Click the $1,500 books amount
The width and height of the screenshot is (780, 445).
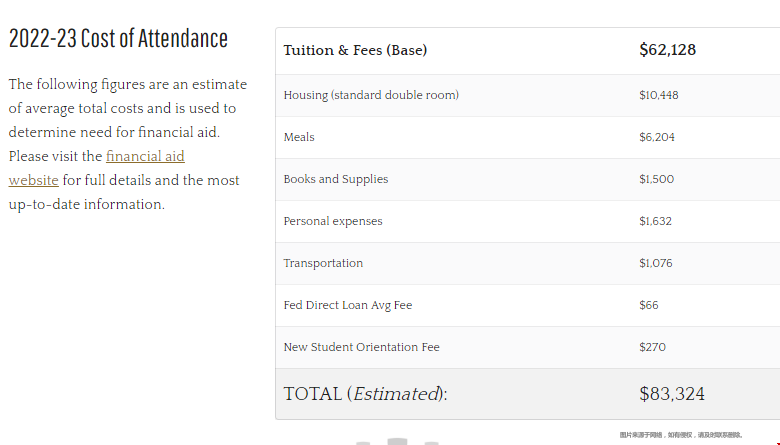coord(657,179)
